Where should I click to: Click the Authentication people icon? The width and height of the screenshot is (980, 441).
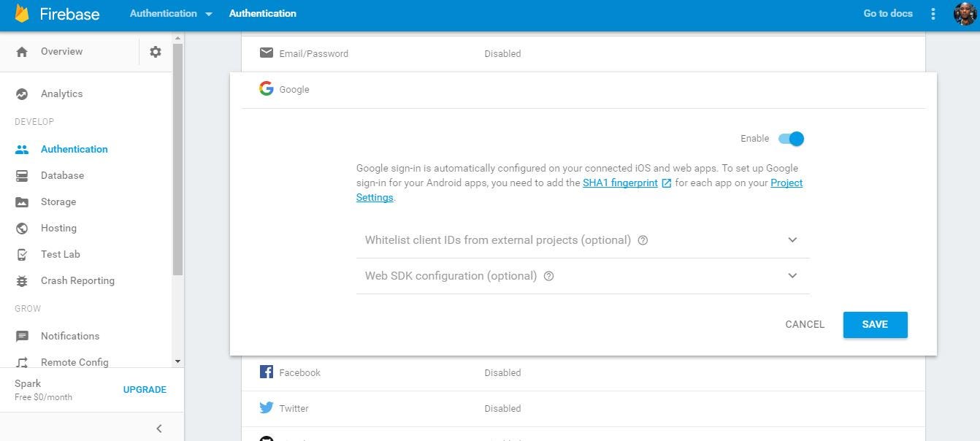(x=22, y=149)
